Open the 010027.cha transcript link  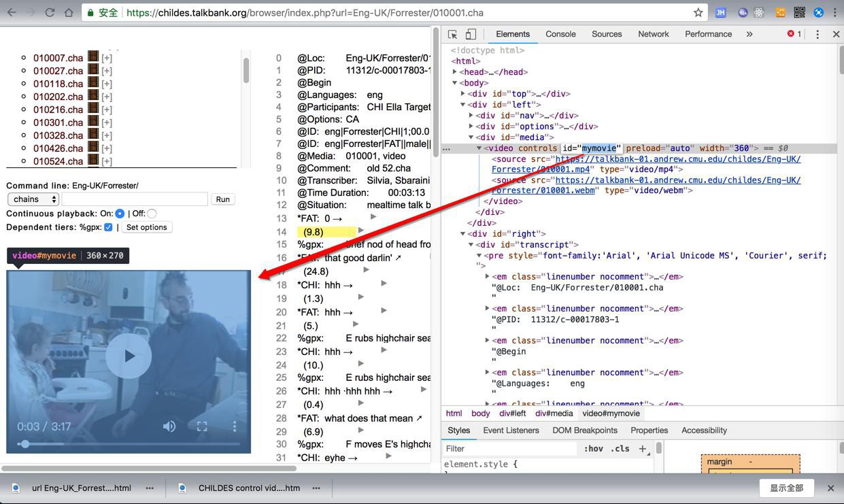coord(58,71)
